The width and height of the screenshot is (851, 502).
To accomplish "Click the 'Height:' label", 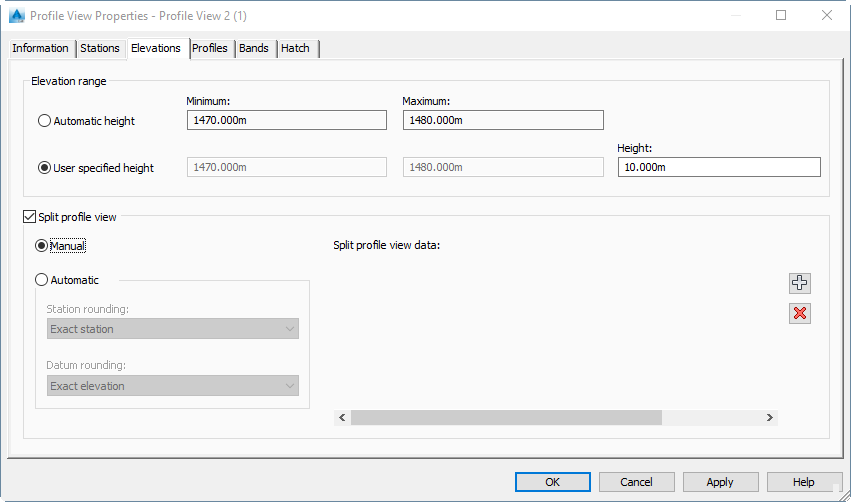I will [x=634, y=148].
